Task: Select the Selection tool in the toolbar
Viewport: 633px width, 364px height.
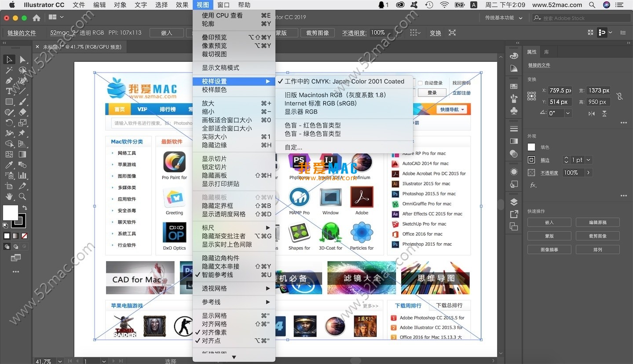Action: pos(9,59)
